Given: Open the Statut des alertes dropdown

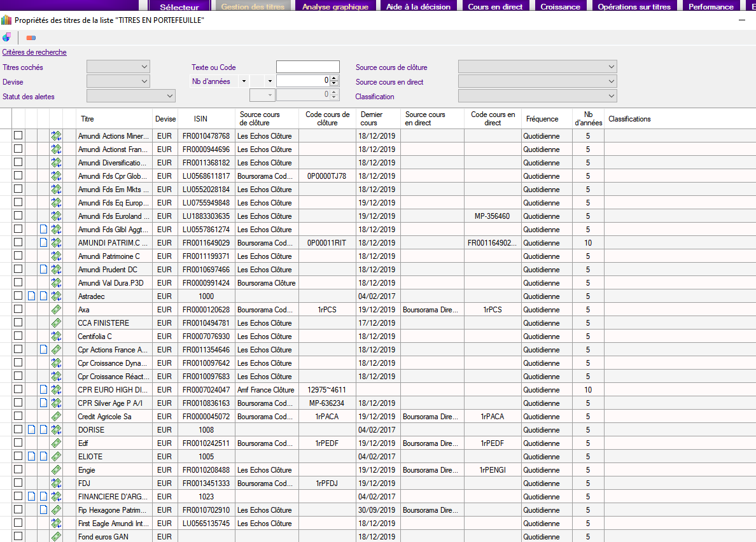Looking at the screenshot, I should 130,96.
